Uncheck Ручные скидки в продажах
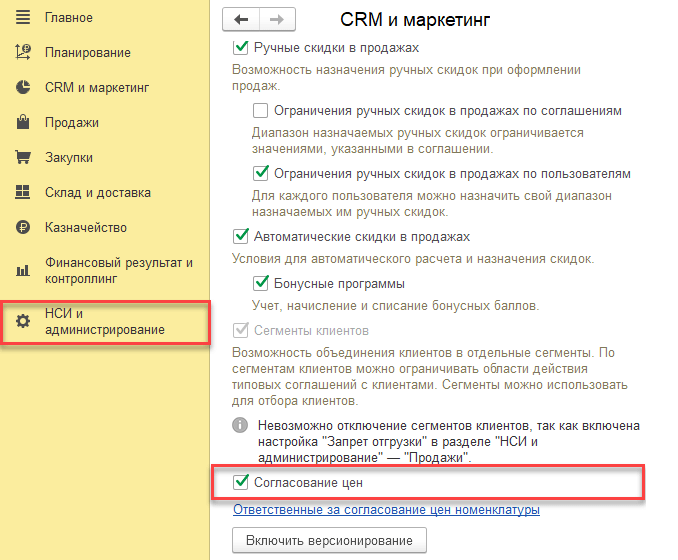The width and height of the screenshot is (678, 560). (240, 47)
